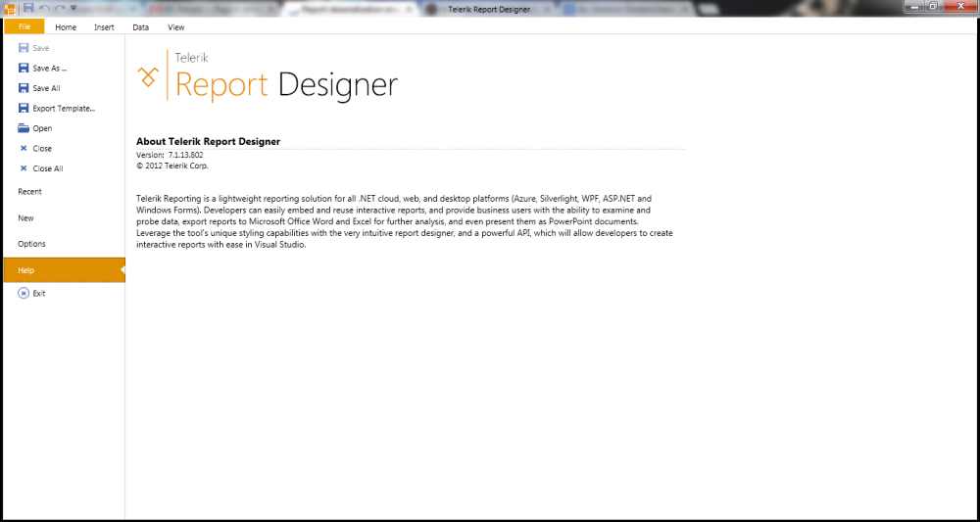Click the version number 7.1.13.802
This screenshot has width=980, height=522.
[185, 155]
